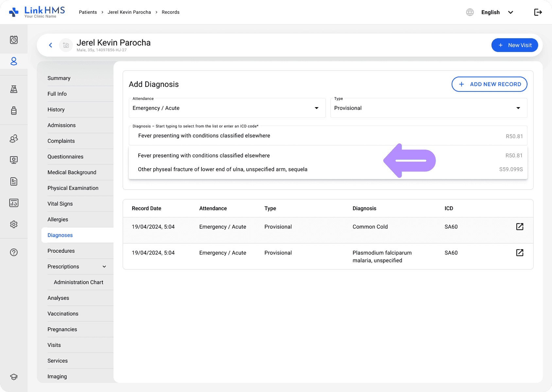The width and height of the screenshot is (552, 392).
Task: Click the Attendance column header
Action: 213,208
